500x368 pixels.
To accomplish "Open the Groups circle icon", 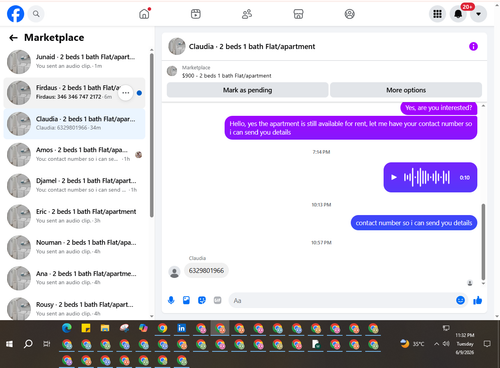I will (x=349, y=14).
